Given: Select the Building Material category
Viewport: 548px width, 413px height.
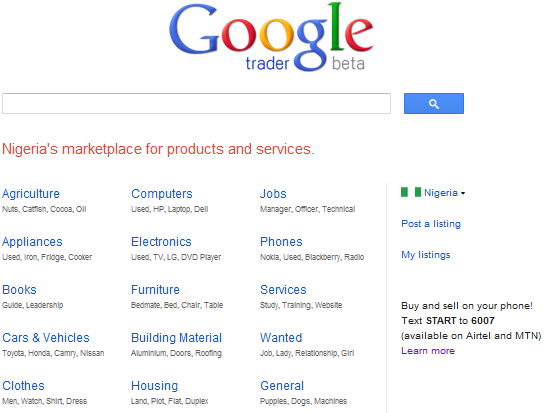Looking at the screenshot, I should [176, 338].
